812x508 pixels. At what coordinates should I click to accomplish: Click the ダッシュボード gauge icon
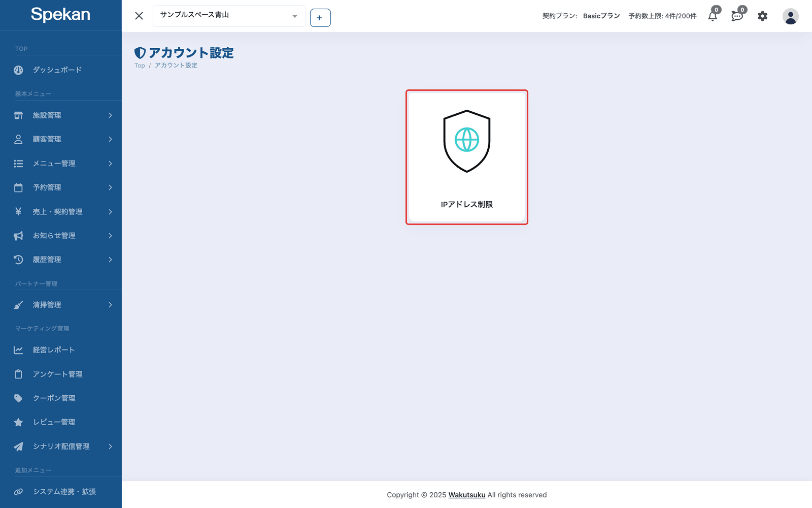18,70
